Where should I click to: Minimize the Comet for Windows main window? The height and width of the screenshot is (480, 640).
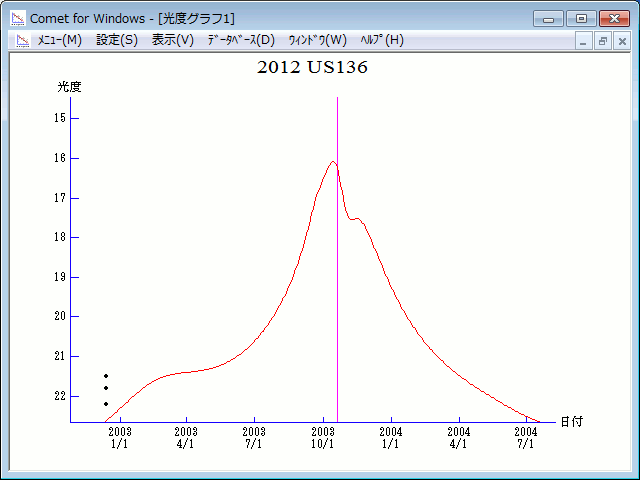coord(549,18)
